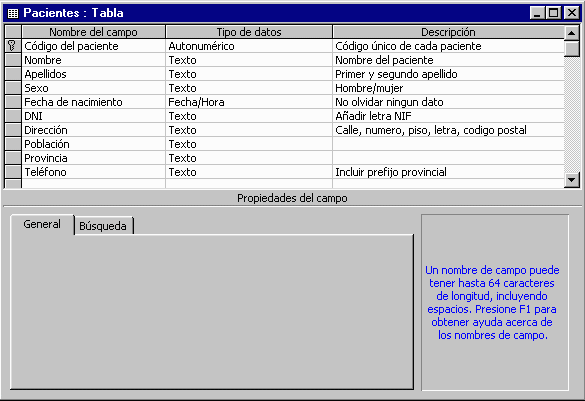Click the table icon in the title bar
This screenshot has height=401, width=585.
[x=13, y=13]
